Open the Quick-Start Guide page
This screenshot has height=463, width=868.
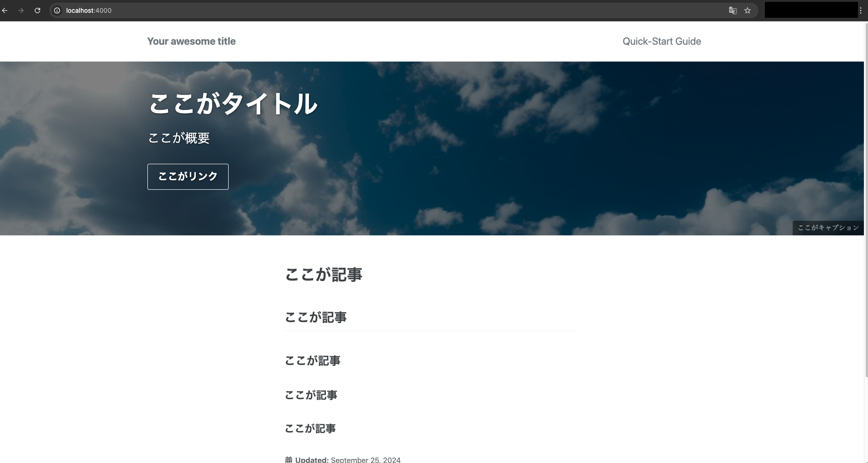(661, 41)
